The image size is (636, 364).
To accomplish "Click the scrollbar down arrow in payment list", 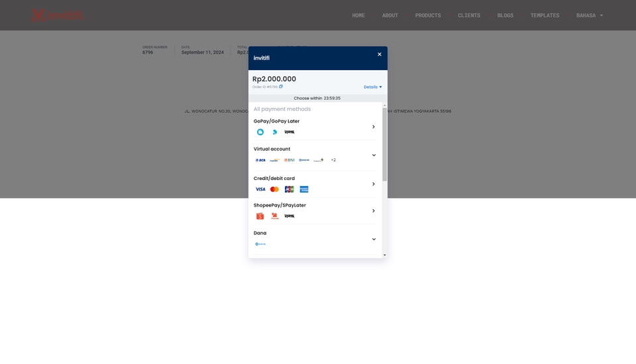I will pyautogui.click(x=384, y=255).
